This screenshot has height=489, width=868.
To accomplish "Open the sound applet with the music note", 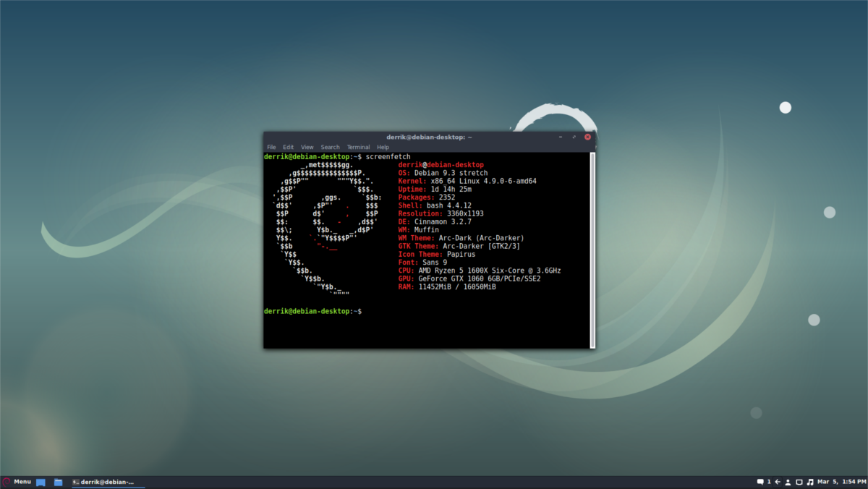I will point(810,481).
